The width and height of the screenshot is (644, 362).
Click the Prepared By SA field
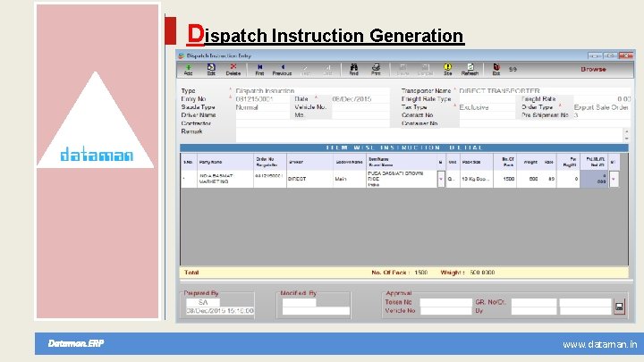pyautogui.click(x=203, y=302)
